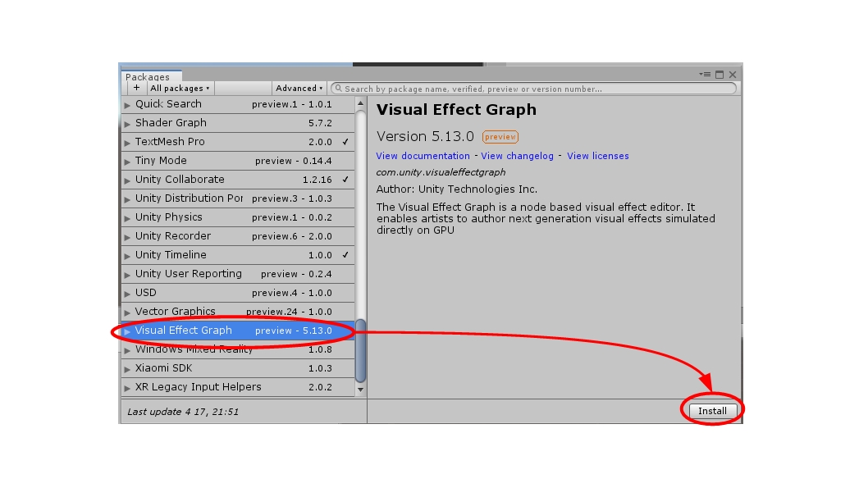Select Unity Physics package
The width and height of the screenshot is (868, 488).
[x=238, y=217]
